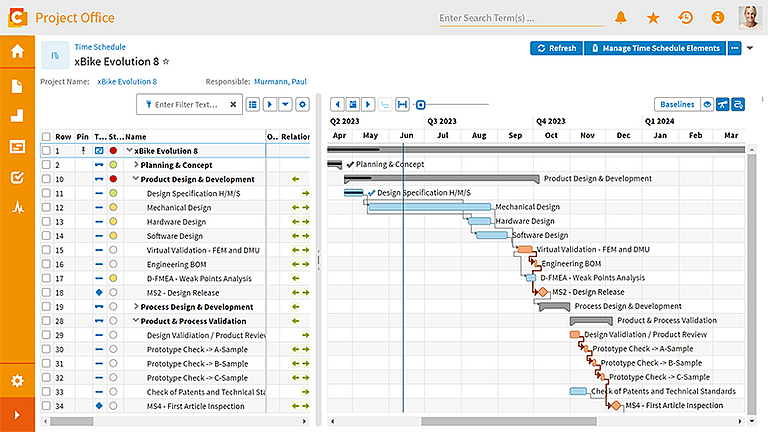Click the table columns grid icon
The image size is (768, 432).
(x=253, y=104)
